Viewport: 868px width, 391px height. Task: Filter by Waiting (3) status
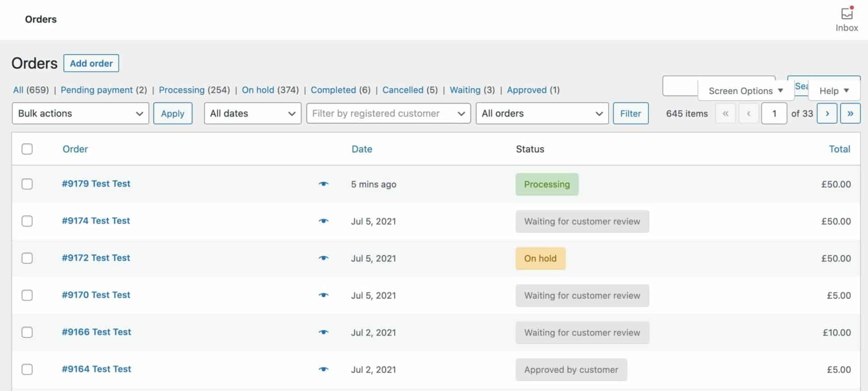(472, 90)
